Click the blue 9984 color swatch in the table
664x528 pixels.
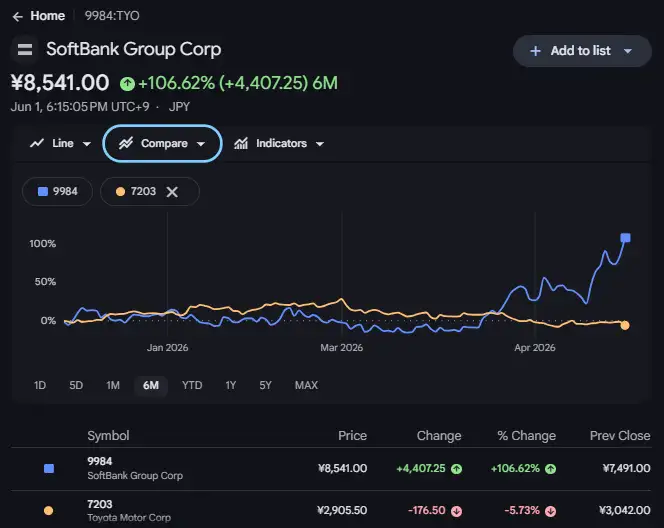coord(49,469)
